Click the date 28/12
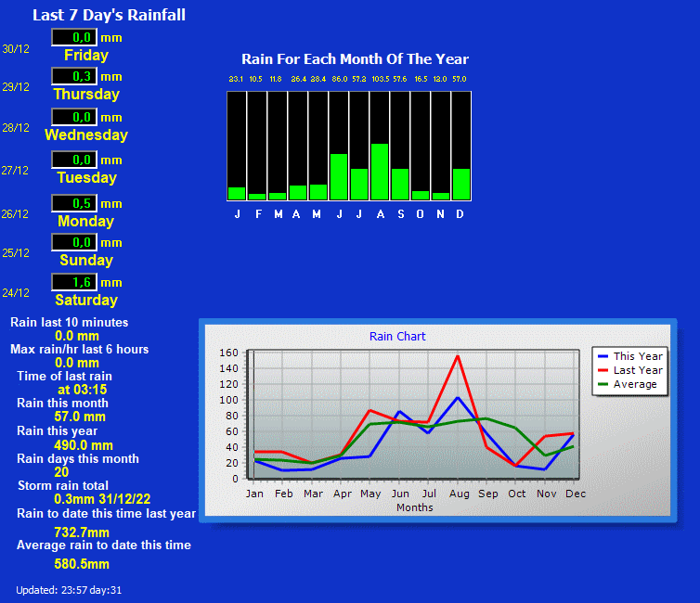This screenshot has width=700, height=603. point(16,128)
